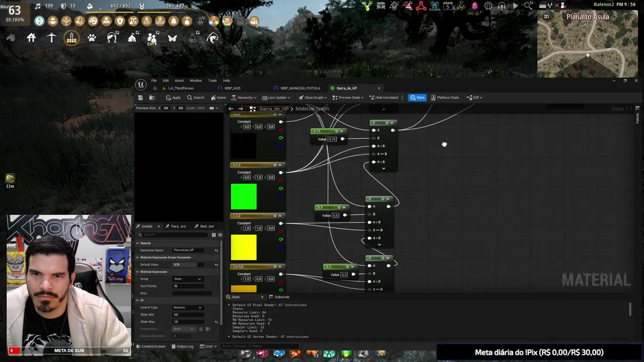This screenshot has width=644, height=362.
Task: Apply the material changes
Action: click(x=173, y=98)
